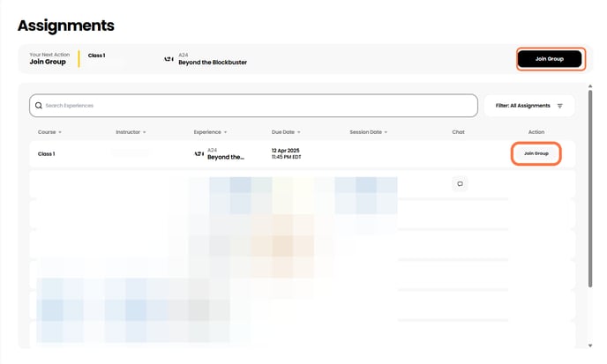This screenshot has height=364, width=607.
Task: Open chat via the speech bubble icon
Action: (460, 183)
